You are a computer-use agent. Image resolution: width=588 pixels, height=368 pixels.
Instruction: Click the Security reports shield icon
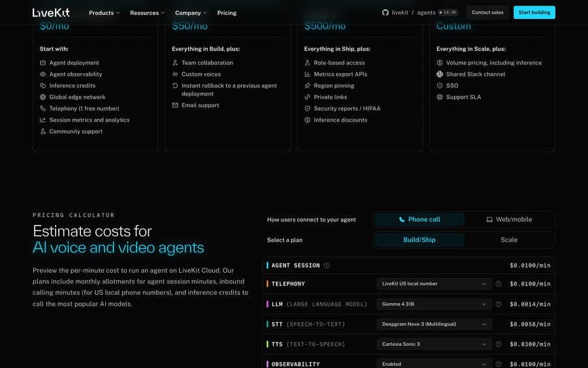pos(308,109)
